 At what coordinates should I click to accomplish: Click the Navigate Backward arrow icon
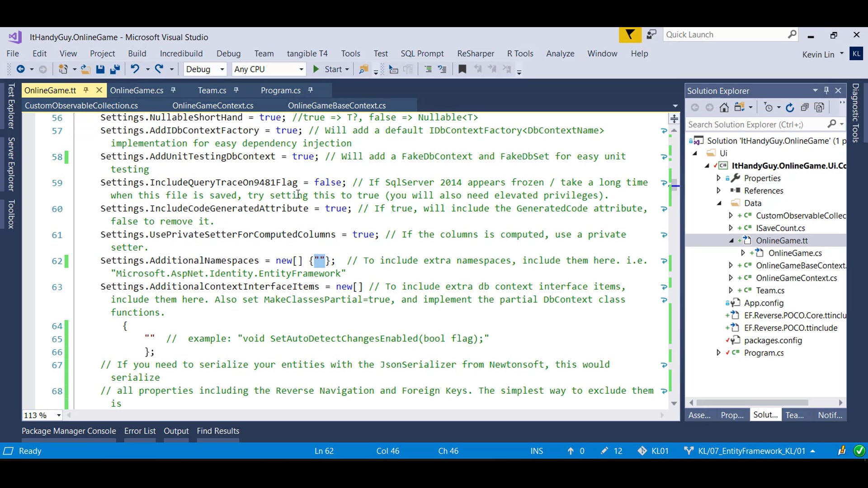point(21,69)
